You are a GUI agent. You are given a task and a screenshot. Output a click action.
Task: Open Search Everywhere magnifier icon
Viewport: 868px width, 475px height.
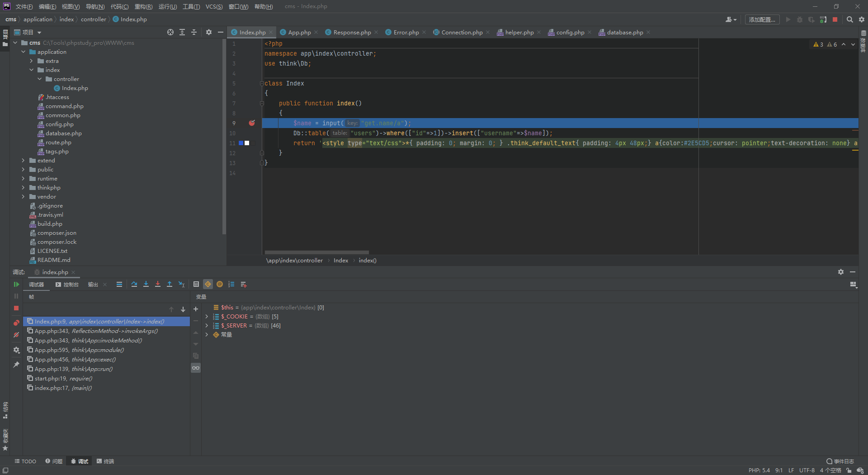tap(850, 19)
